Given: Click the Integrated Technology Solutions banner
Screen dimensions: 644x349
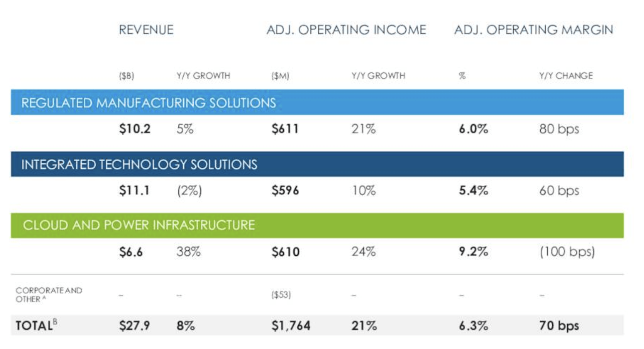Looking at the screenshot, I should click(317, 164).
